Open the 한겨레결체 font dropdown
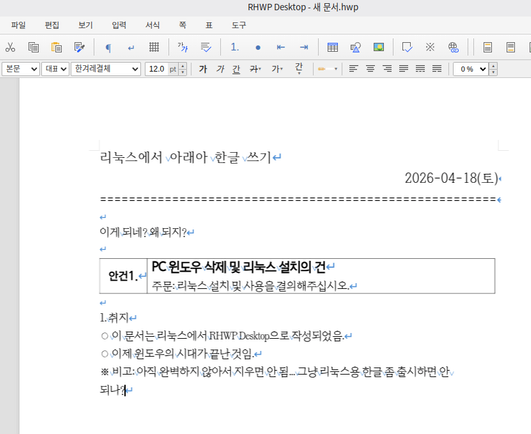Image resolution: width=531 pixels, height=434 pixels. (106, 69)
